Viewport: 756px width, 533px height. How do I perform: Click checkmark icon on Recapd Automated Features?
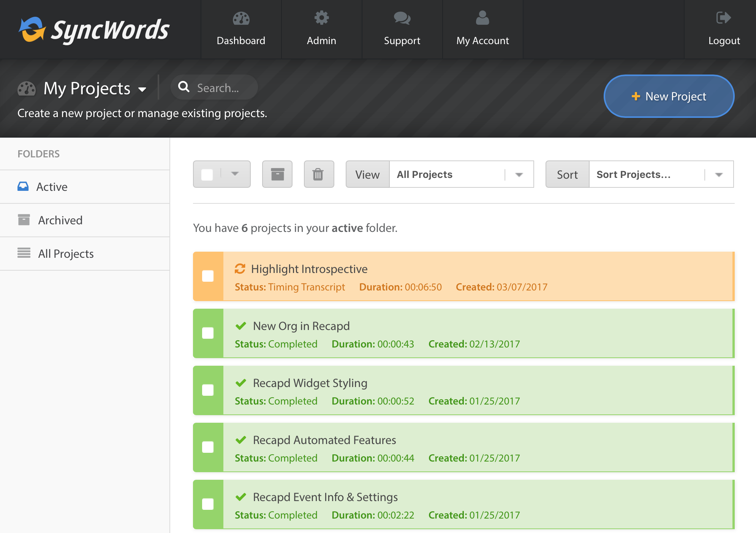pyautogui.click(x=241, y=440)
